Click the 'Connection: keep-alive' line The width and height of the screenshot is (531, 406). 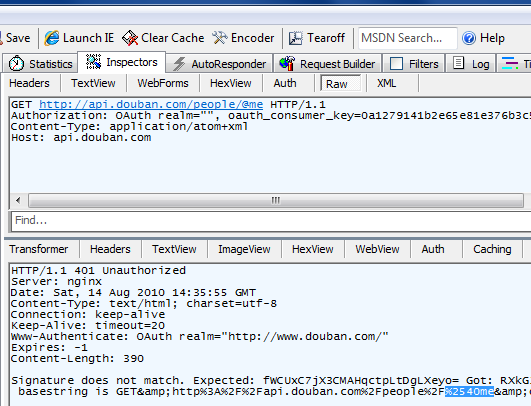(88, 314)
